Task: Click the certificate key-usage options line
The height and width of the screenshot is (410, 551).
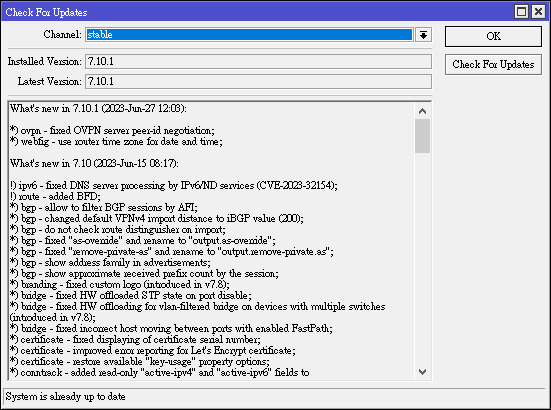Action: 140,362
